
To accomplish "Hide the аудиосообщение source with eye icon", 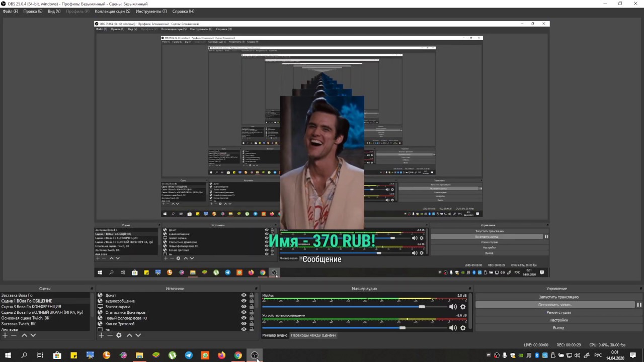I will pos(244,301).
